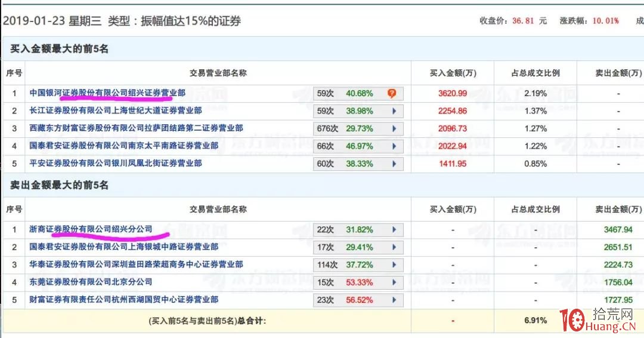The width and height of the screenshot is (644, 338).
Task: Select sell amount 1756.04
Action: [618, 282]
